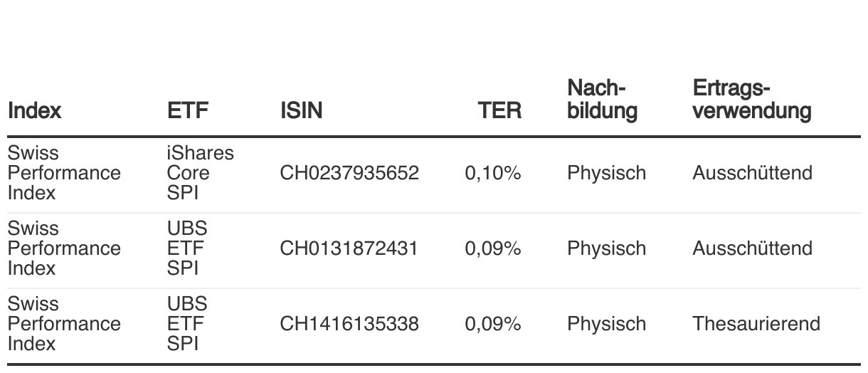This screenshot has height=373, width=868.
Task: Click the Nachbildung column header
Action: click(603, 100)
